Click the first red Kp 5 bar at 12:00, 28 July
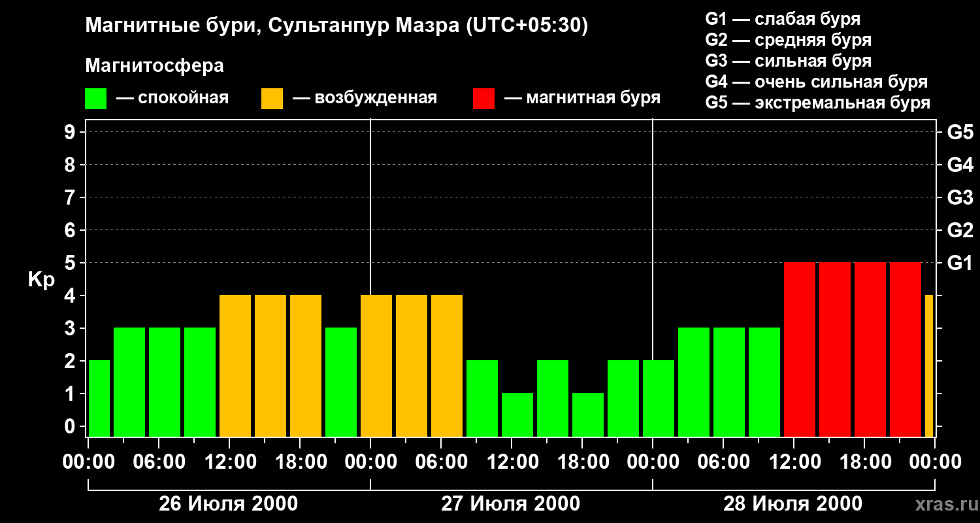 (800, 349)
